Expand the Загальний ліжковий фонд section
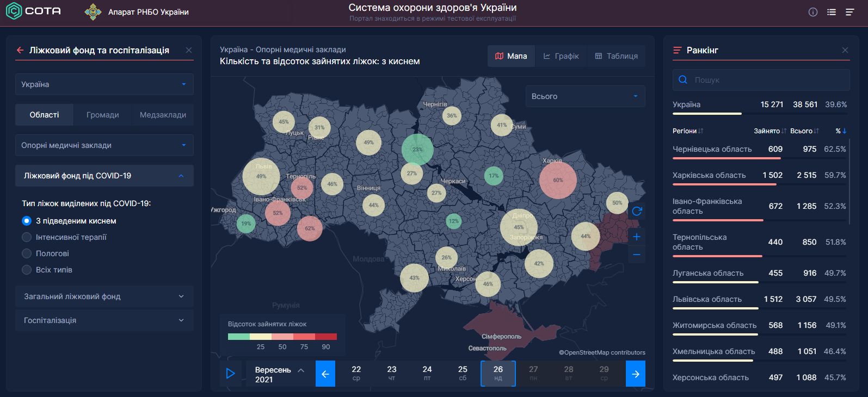868x397 pixels. [104, 296]
